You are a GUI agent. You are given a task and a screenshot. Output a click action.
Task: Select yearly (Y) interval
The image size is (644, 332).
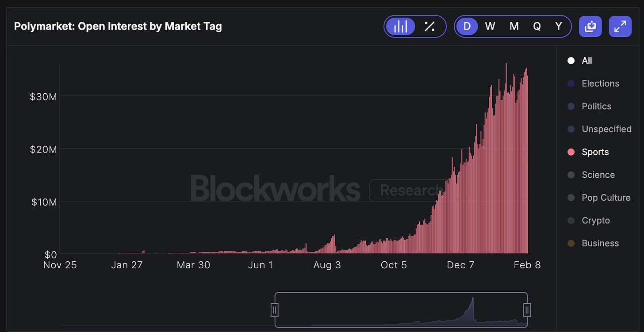pos(559,27)
